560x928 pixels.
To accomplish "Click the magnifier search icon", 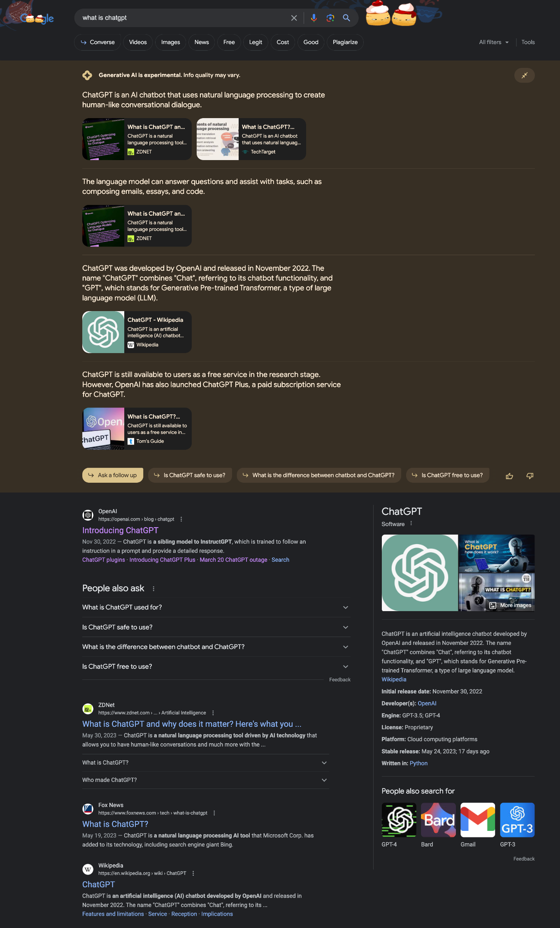I will coord(346,18).
